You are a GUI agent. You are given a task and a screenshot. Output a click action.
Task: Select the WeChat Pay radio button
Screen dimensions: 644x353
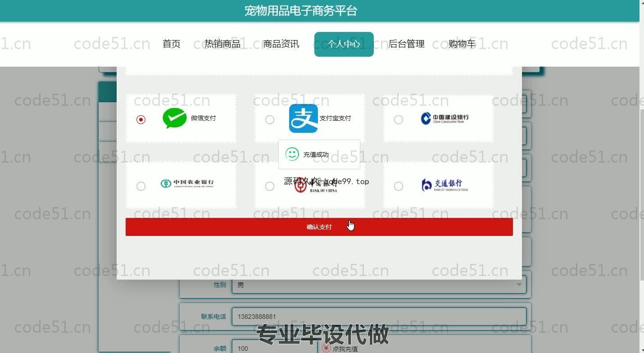(141, 119)
